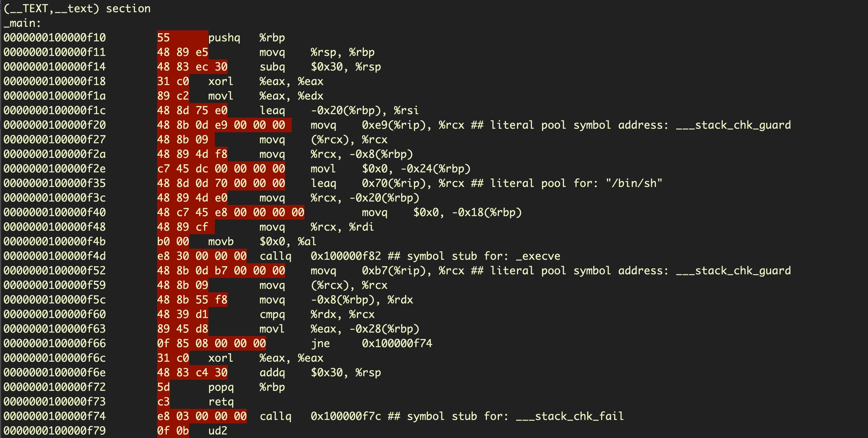Click the popq mnemonic
868x438 pixels.
coord(221,387)
